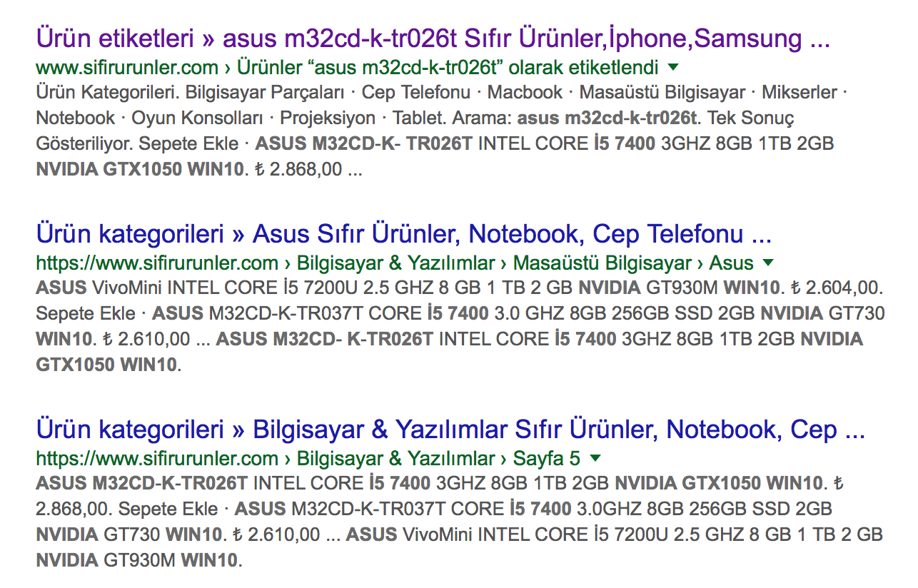Open "Ürün kategorileri » Asus Sıfır Ürünler" result title
The height and width of the screenshot is (588, 918).
404,233
